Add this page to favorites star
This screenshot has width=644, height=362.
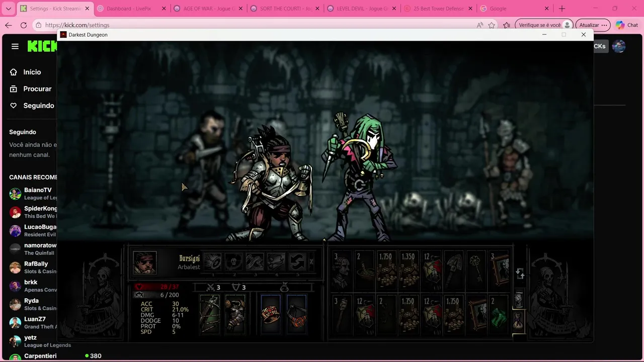pos(492,25)
